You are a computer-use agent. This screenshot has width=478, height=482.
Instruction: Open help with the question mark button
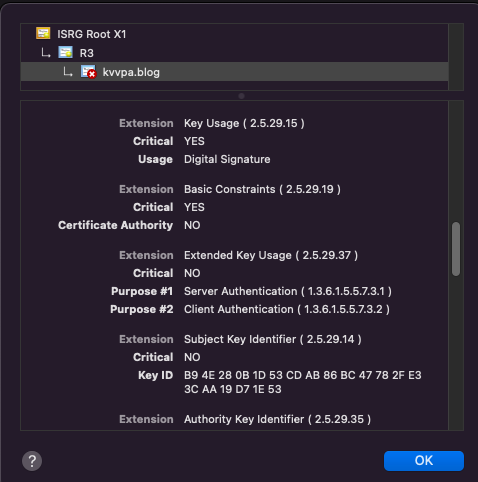point(32,461)
